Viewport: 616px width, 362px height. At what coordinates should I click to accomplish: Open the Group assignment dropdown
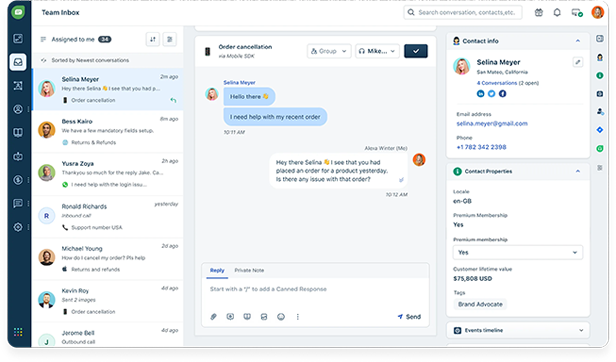pos(329,51)
